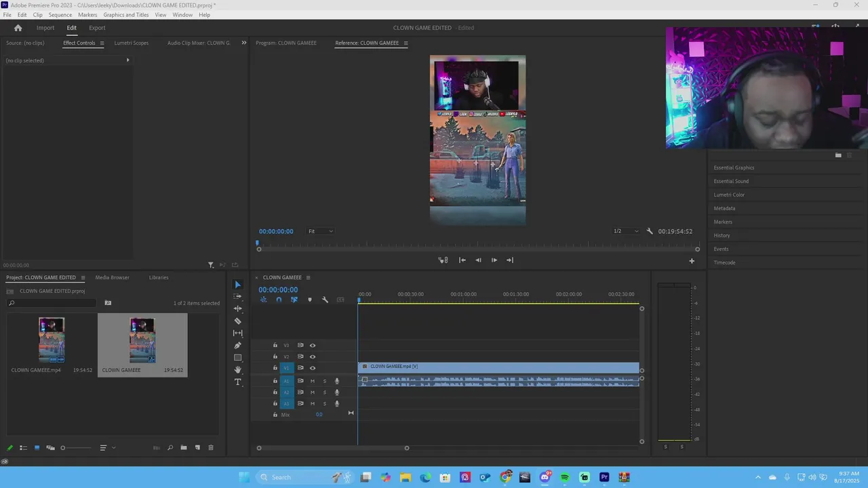Click the New Bin folder icon
Image resolution: width=868 pixels, height=488 pixels.
point(184,447)
